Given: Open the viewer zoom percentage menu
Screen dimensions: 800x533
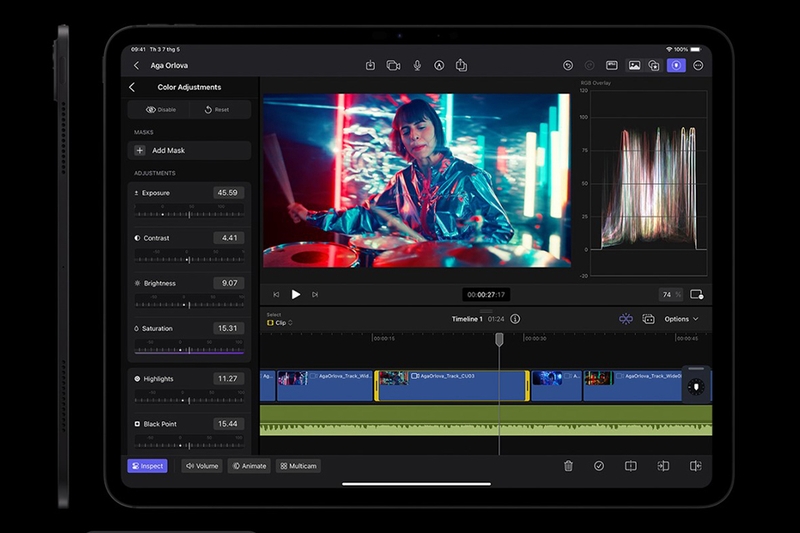Looking at the screenshot, I should [x=670, y=295].
